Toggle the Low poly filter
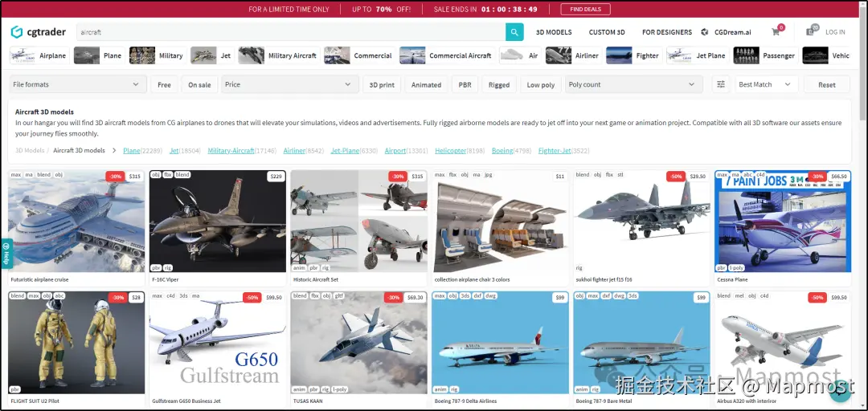Screen dimensions: 868x411 (x=541, y=84)
